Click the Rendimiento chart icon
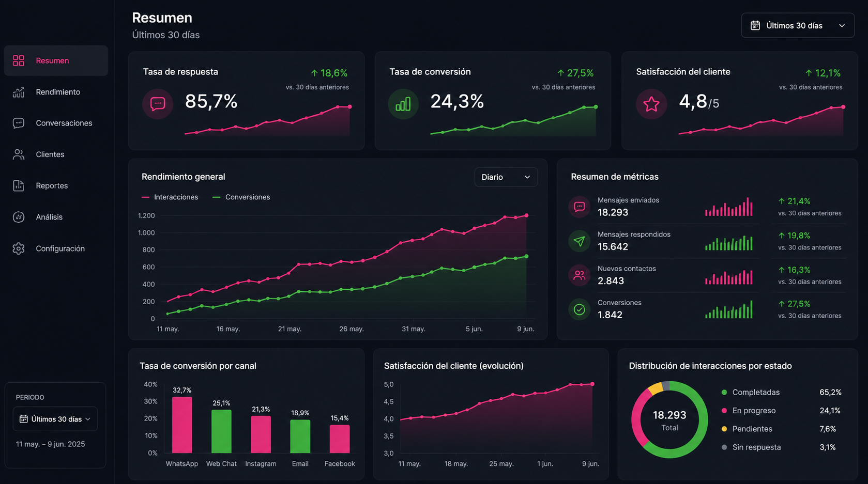The width and height of the screenshot is (868, 484). point(19,92)
